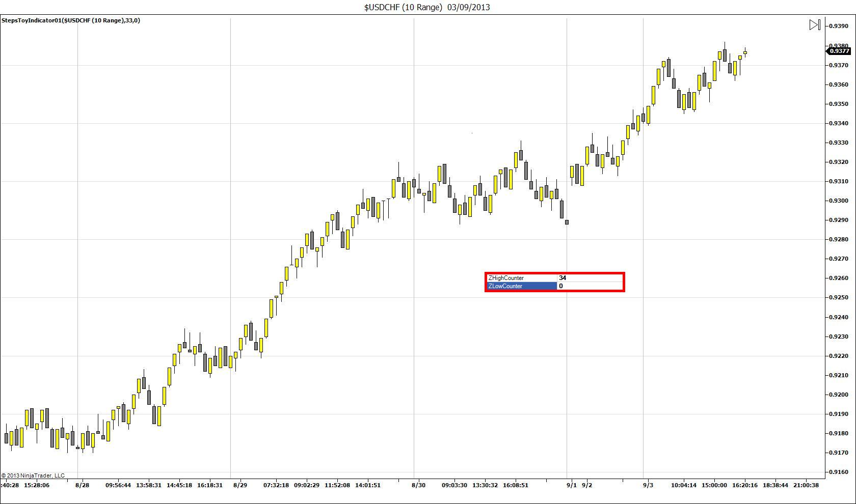The height and width of the screenshot is (504, 856).
Task: Click the 0.9370 price axis label
Action: click(x=839, y=65)
